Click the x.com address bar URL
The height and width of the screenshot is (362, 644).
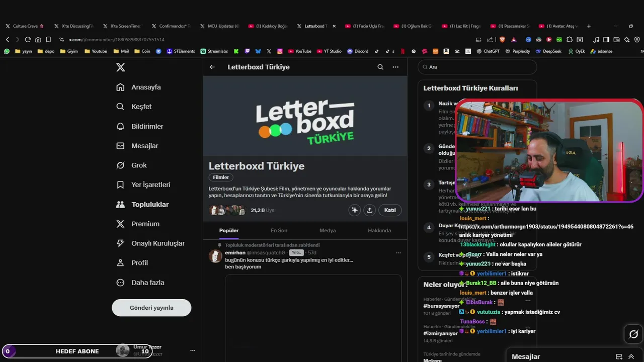click(117, 39)
